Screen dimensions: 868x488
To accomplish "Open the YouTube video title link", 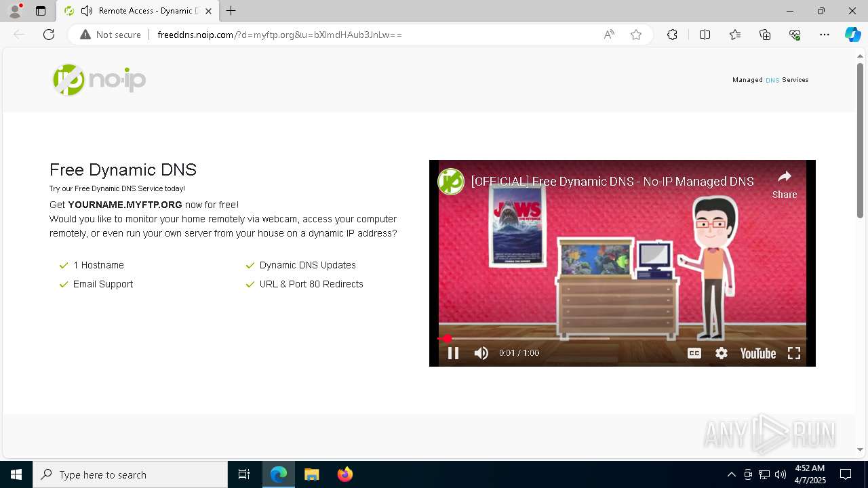I will pyautogui.click(x=612, y=182).
